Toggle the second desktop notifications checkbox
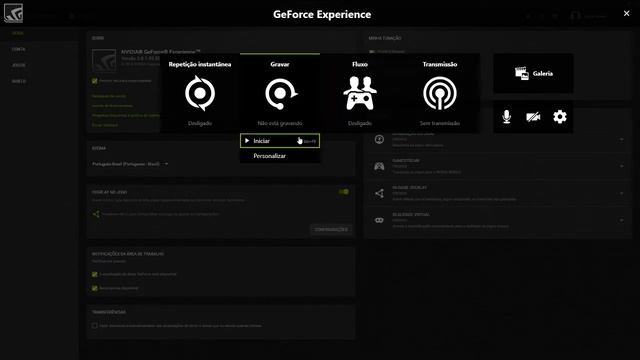The image size is (640, 360). click(95, 288)
